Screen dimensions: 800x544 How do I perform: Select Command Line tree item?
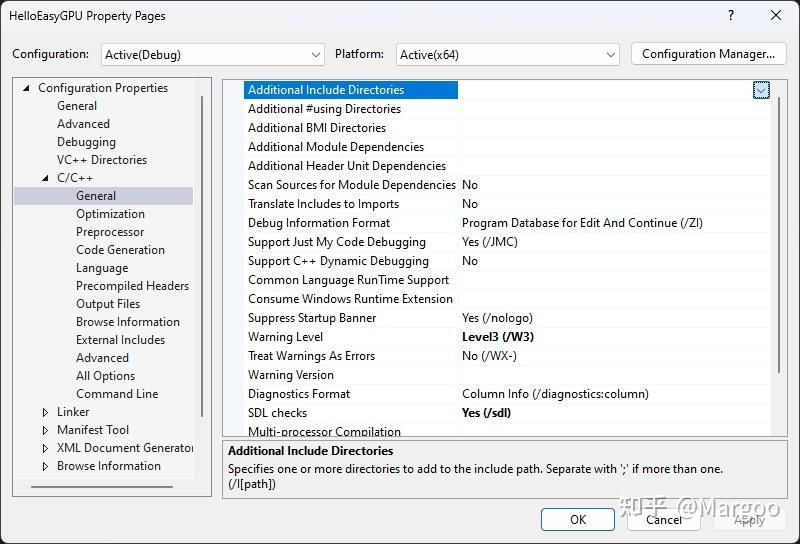(117, 394)
